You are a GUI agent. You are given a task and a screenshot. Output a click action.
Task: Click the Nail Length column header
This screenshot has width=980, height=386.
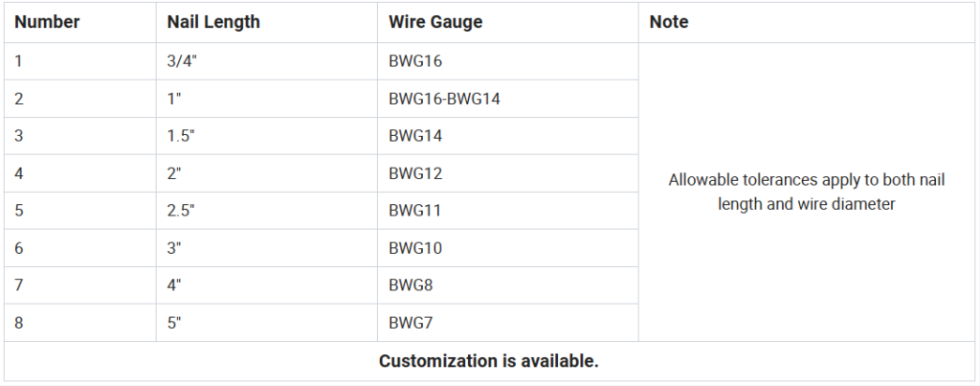coord(267,23)
